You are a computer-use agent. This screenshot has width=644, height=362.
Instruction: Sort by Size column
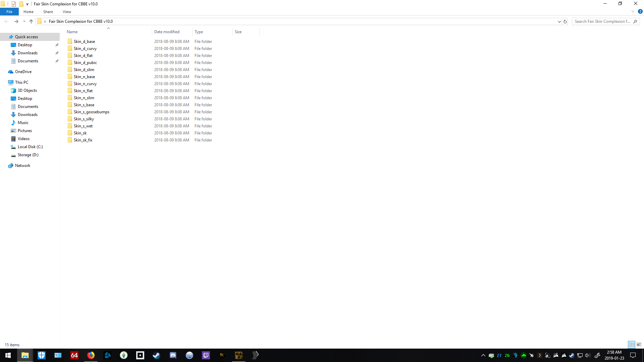246,32
